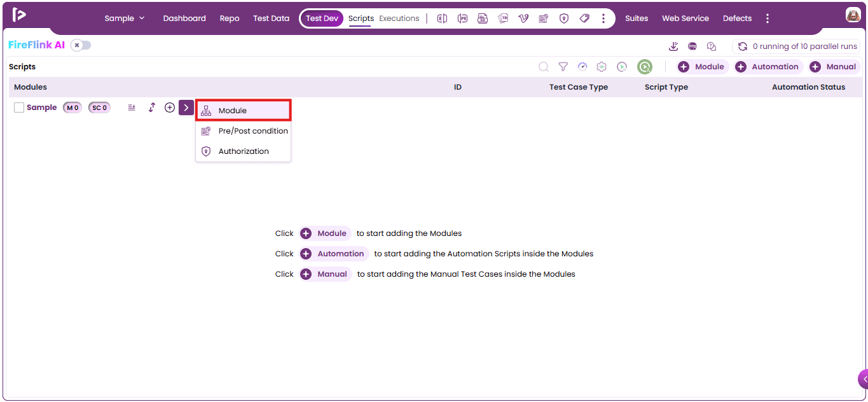Choose Authorization from the dropdown menu
The width and height of the screenshot is (868, 402).
244,151
